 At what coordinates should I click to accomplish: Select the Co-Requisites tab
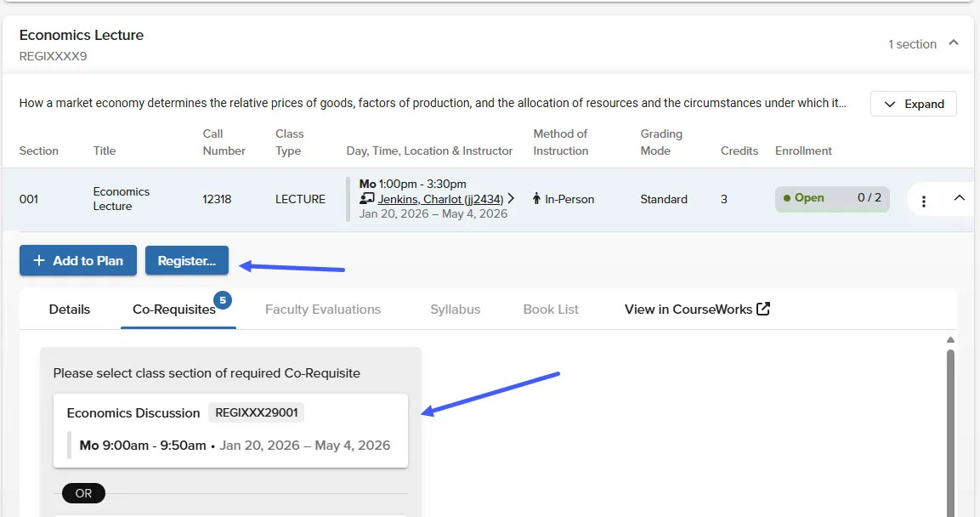point(173,309)
